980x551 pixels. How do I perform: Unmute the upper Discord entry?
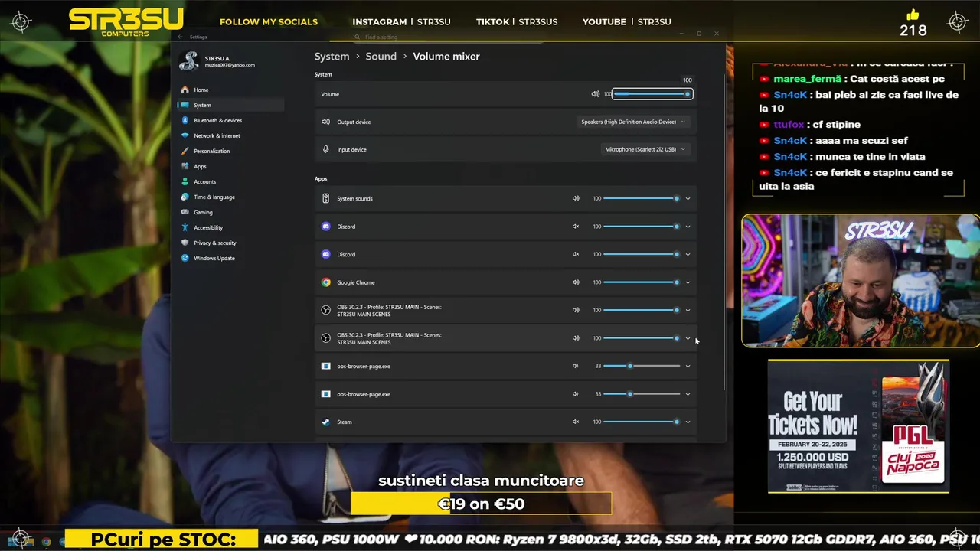(576, 227)
